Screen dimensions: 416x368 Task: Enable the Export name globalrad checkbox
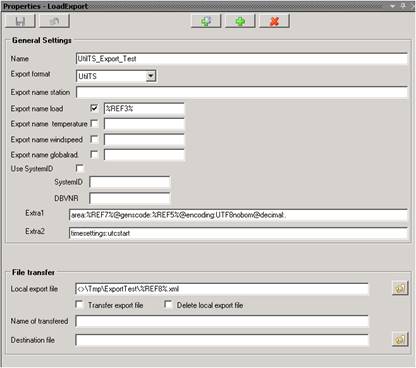pos(94,154)
